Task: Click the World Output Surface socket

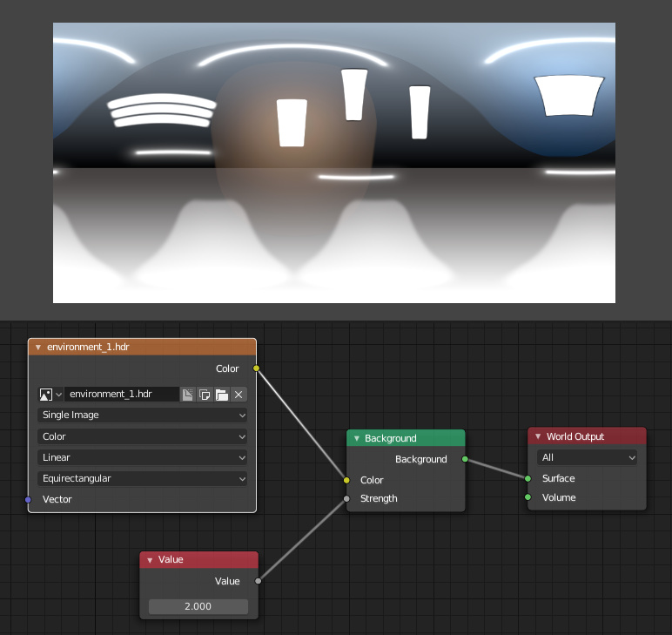Action: pyautogui.click(x=528, y=478)
